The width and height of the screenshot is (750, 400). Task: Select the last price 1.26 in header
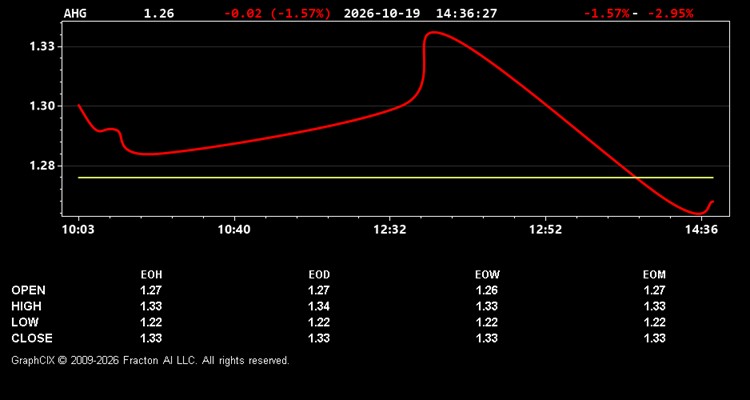point(159,13)
